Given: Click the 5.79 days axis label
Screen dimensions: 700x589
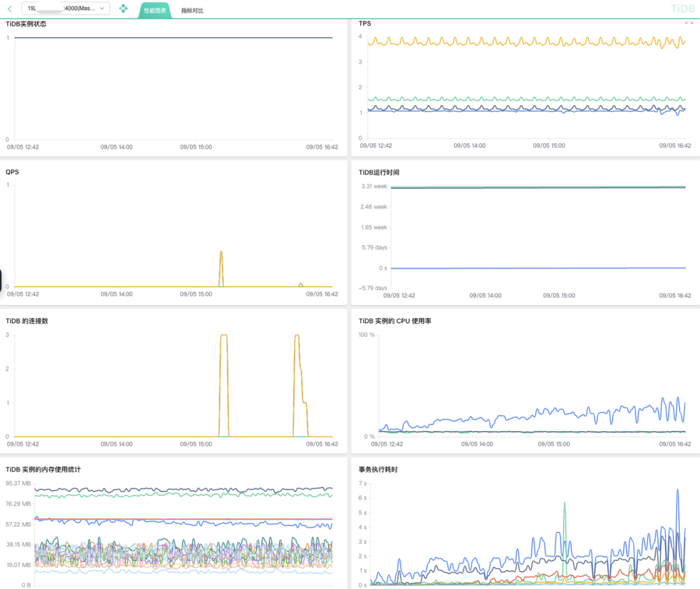Looking at the screenshot, I should [x=374, y=247].
